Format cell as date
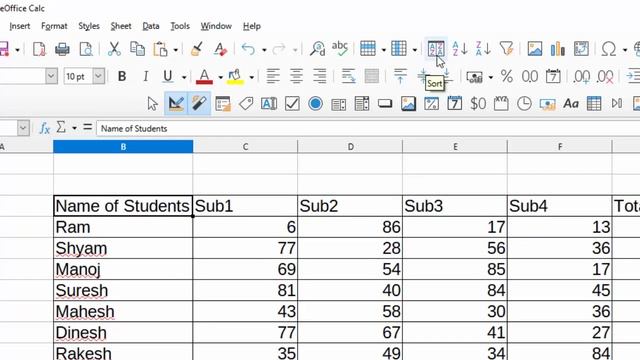 point(553,76)
